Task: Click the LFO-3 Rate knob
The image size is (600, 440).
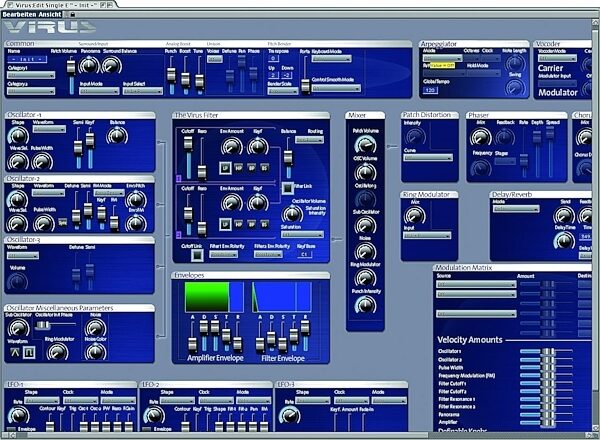Action: 290,416
